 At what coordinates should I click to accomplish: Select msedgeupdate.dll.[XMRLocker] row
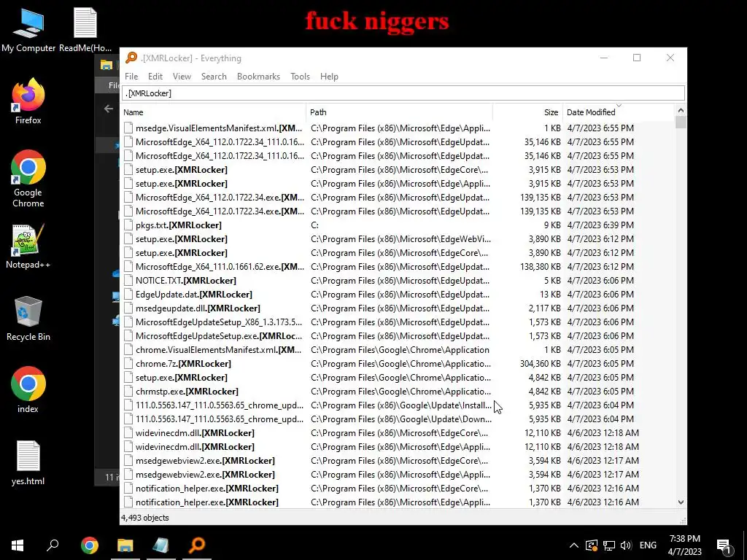click(x=398, y=308)
